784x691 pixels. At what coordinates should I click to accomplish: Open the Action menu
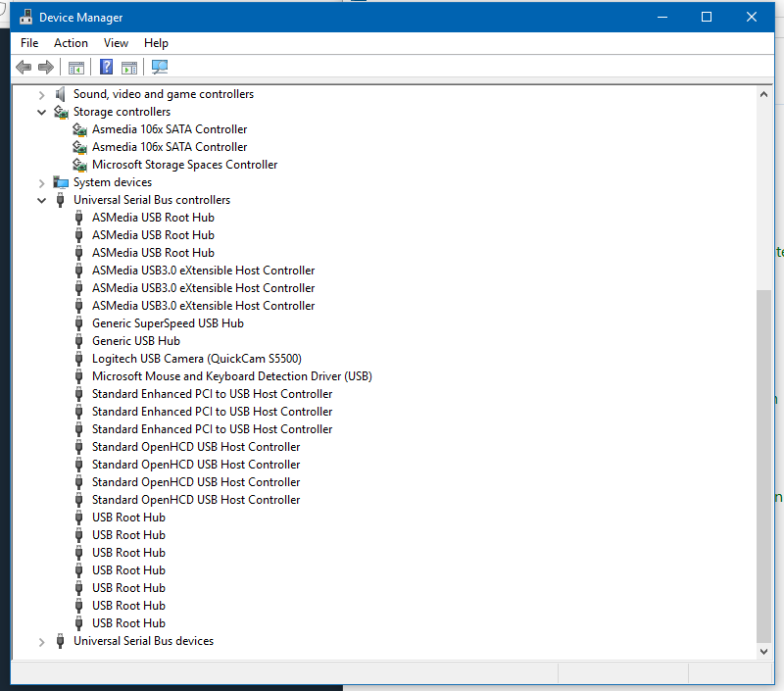click(71, 43)
